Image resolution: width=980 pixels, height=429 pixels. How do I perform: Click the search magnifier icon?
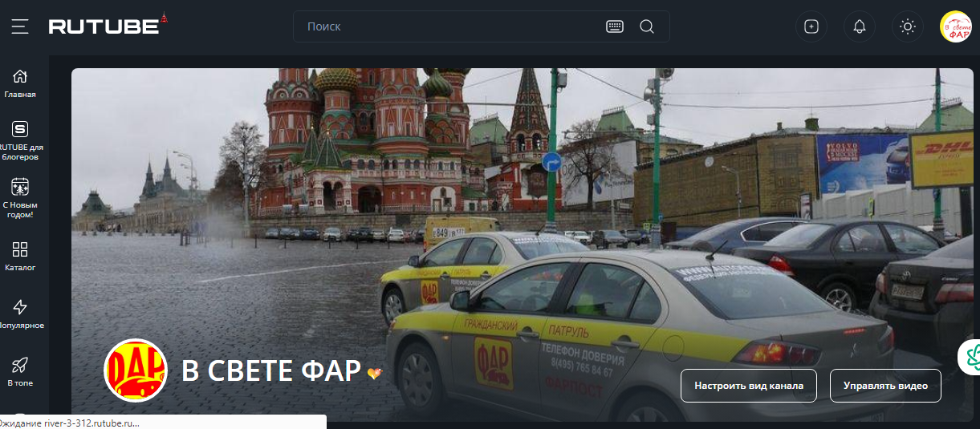[x=647, y=26]
